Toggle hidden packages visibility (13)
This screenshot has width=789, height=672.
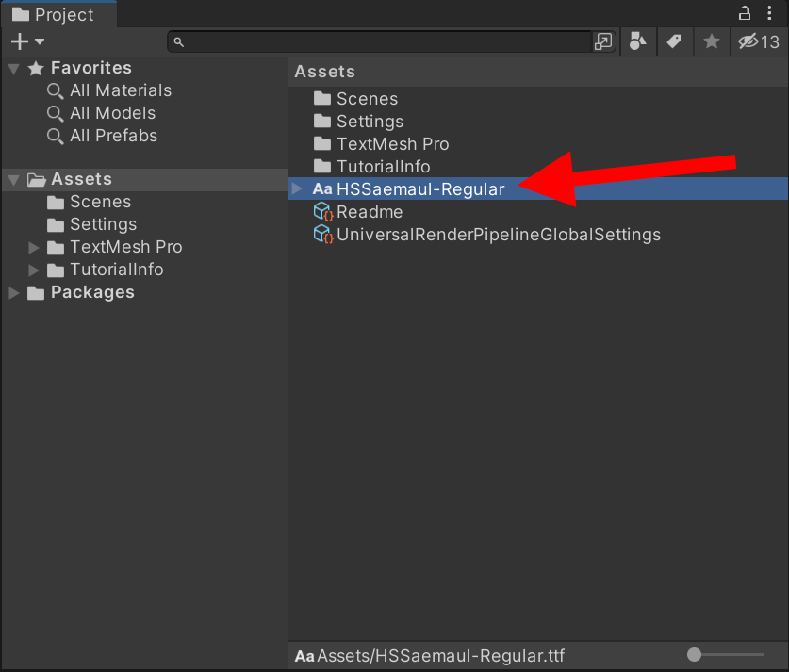click(759, 41)
